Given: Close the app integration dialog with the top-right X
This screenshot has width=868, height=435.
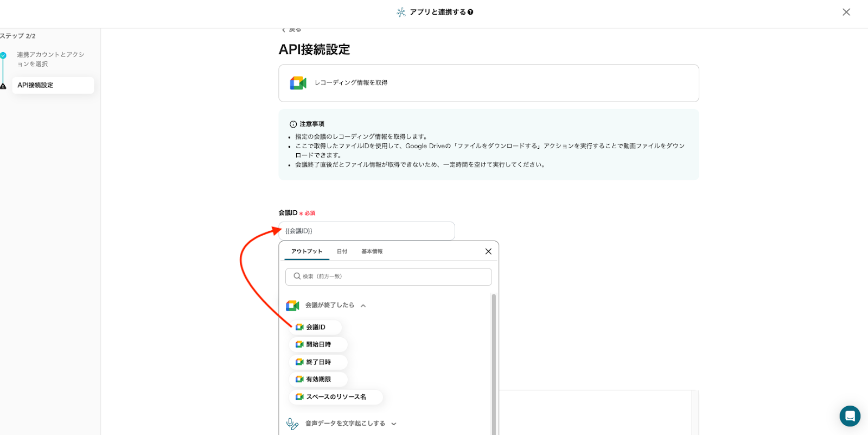Looking at the screenshot, I should click(846, 12).
